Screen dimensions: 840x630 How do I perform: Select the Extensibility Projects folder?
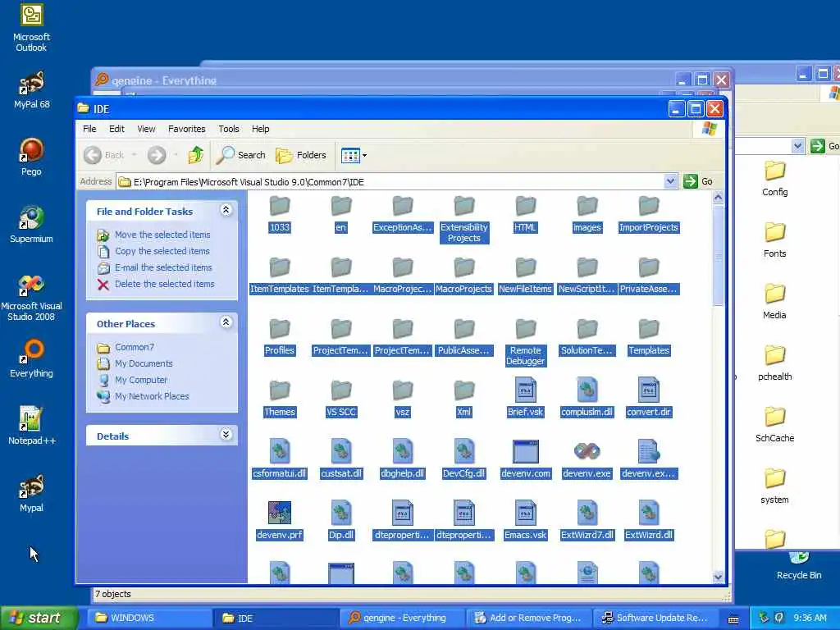[464, 219]
